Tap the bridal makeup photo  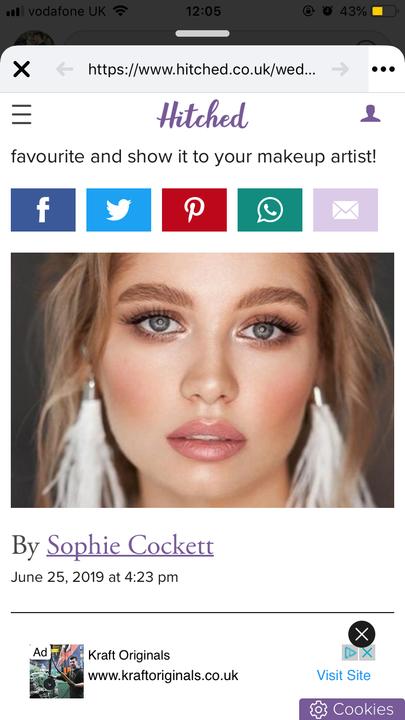click(x=202, y=380)
